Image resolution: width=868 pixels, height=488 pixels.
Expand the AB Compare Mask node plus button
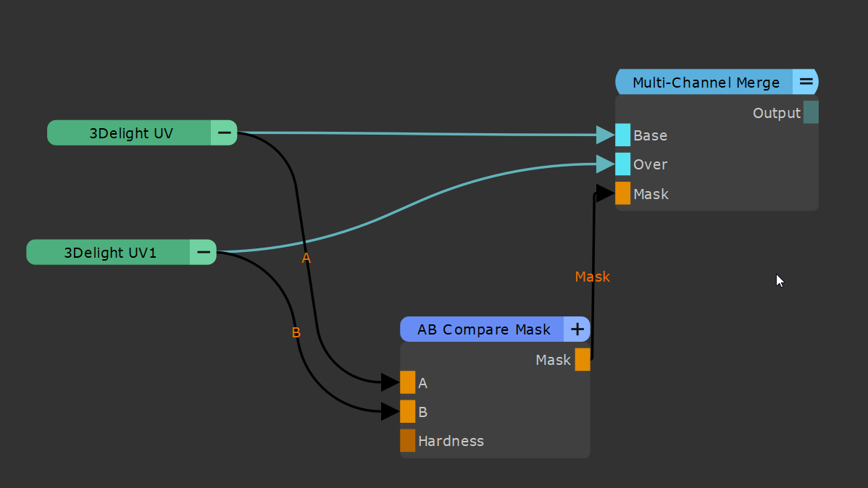coord(577,329)
